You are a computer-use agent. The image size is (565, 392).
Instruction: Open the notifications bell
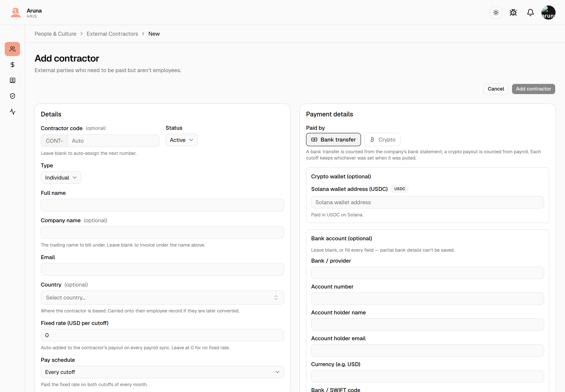tap(530, 13)
